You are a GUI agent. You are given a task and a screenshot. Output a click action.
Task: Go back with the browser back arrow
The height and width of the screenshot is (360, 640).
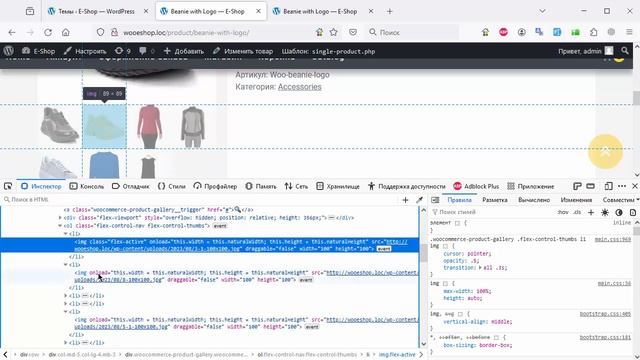tap(12, 32)
